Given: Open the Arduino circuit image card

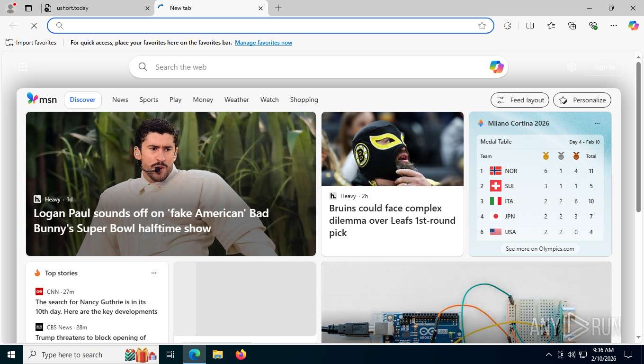Looking at the screenshot, I should pos(466,302).
